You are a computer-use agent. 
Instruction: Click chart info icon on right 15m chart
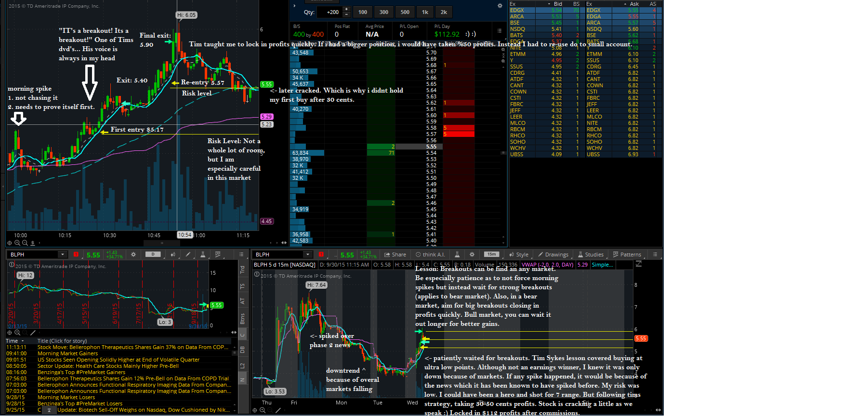257,275
